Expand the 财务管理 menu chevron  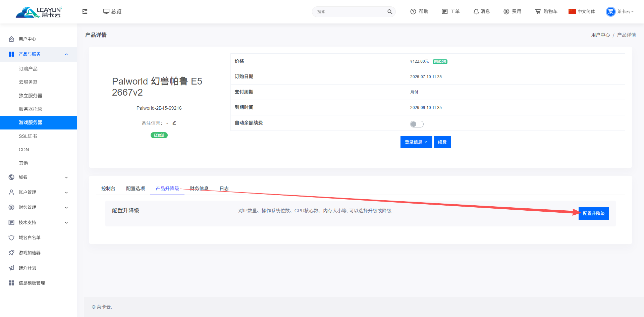point(66,208)
